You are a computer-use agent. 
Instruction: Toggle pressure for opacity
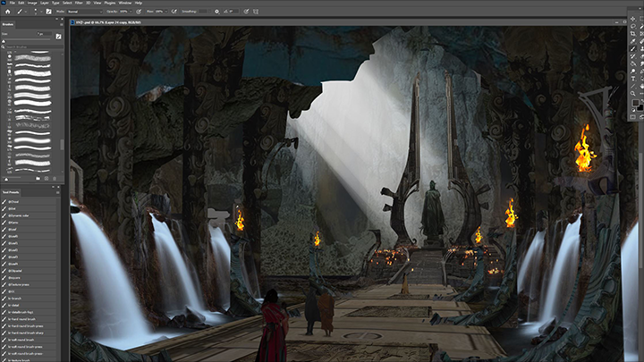[139, 12]
